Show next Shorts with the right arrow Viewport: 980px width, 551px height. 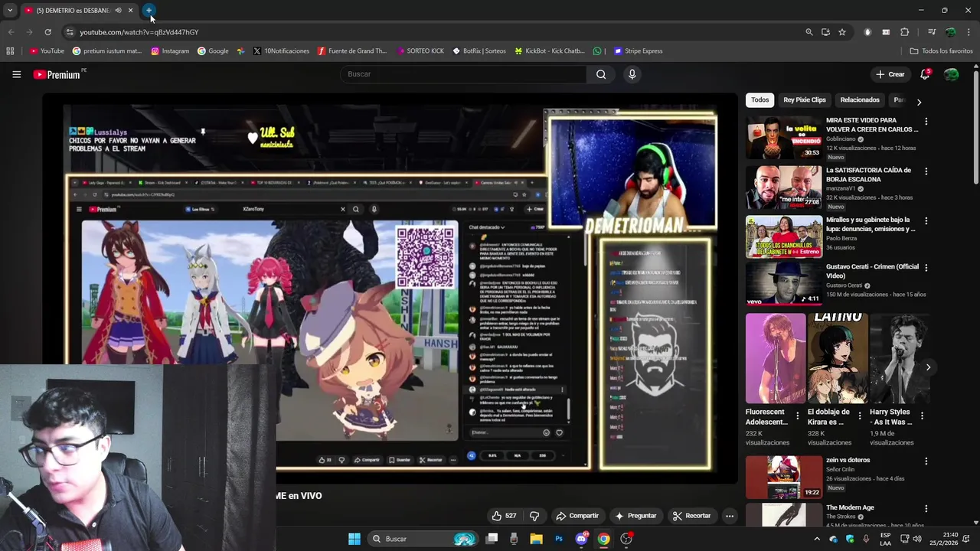coord(928,367)
